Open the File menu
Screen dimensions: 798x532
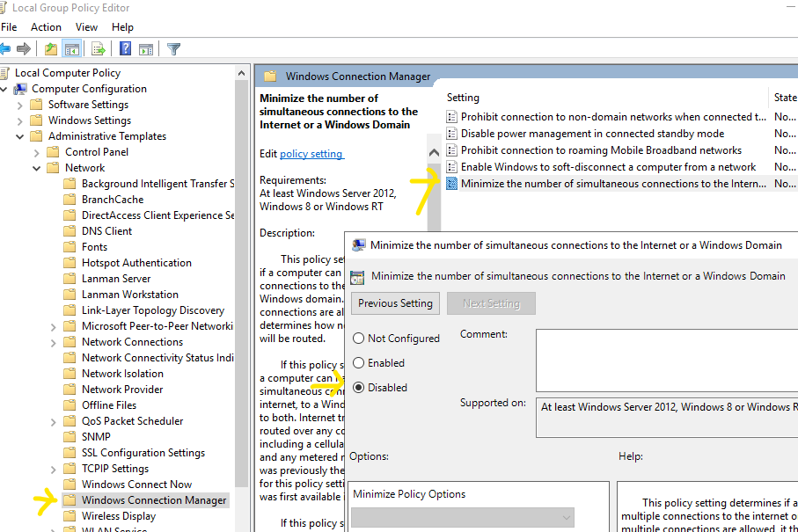[x=9, y=27]
